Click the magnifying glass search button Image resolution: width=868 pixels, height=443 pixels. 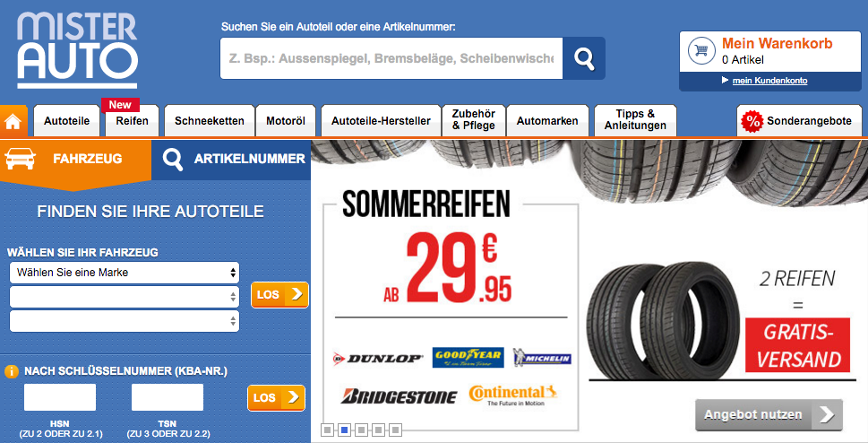tap(584, 58)
